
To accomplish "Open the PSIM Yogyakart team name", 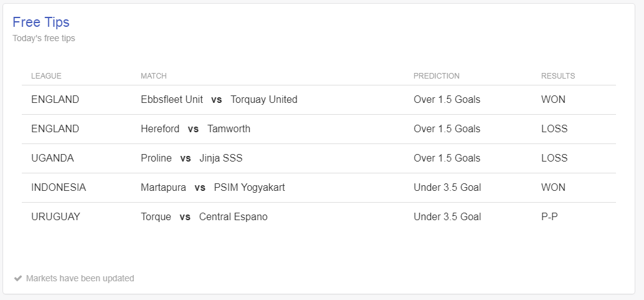I will [249, 187].
